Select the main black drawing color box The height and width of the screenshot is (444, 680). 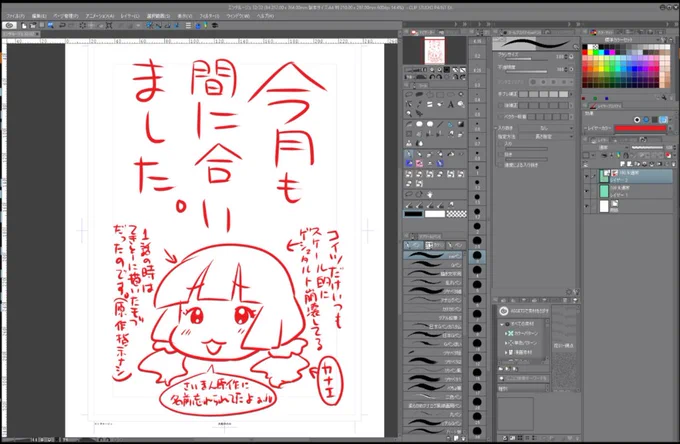[413, 214]
